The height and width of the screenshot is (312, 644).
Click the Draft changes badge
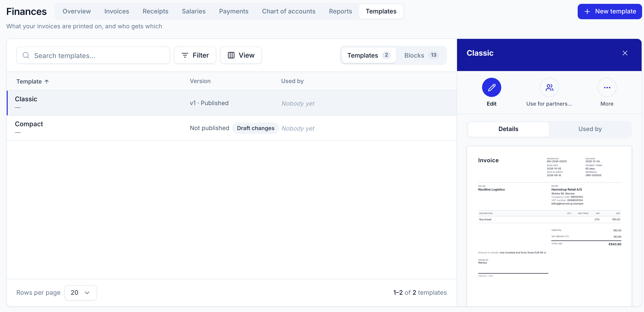click(255, 128)
